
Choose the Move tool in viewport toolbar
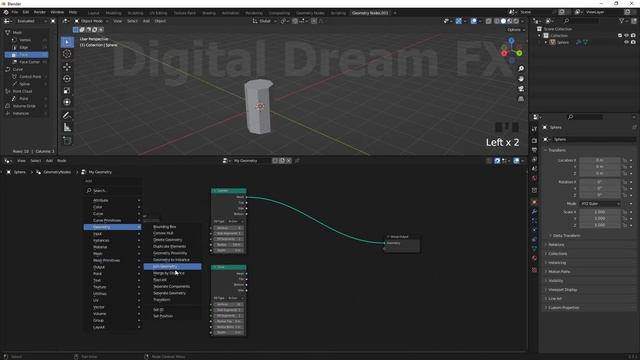tap(67, 67)
